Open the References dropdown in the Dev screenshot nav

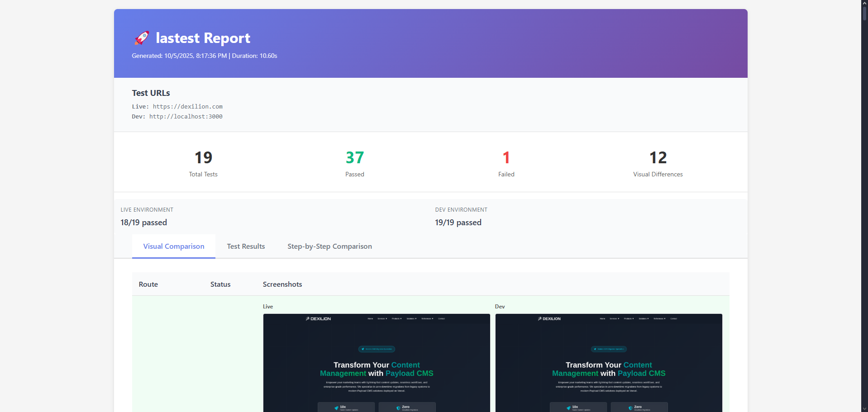coord(659,318)
